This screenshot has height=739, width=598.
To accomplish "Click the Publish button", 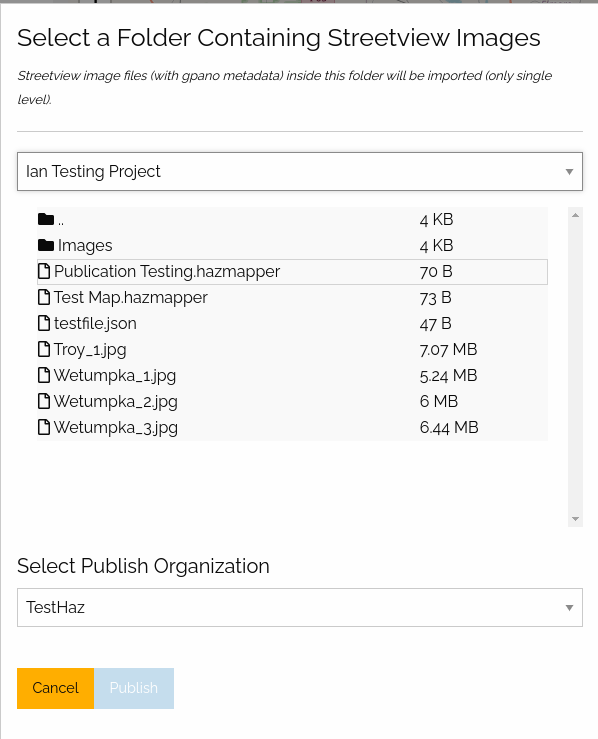I will click(x=134, y=688).
